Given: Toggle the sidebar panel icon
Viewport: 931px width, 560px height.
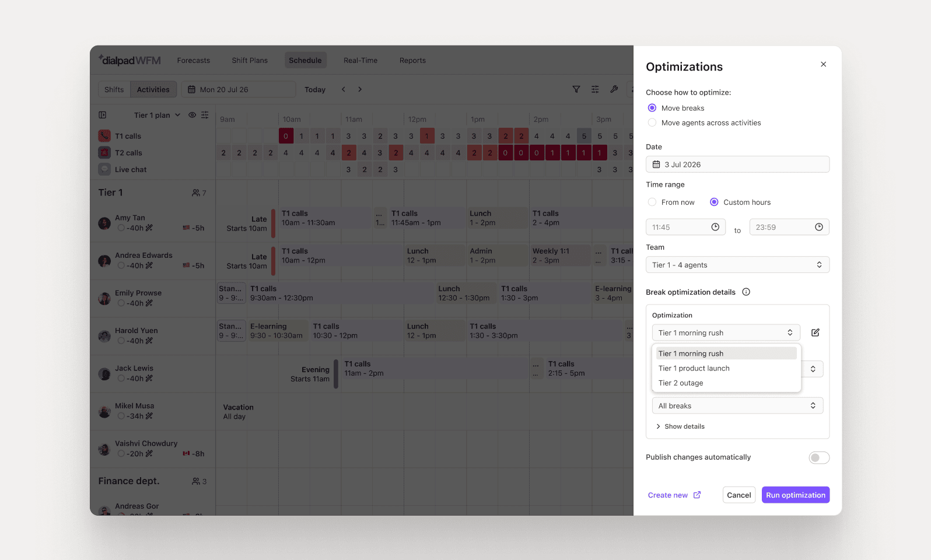Looking at the screenshot, I should click(x=103, y=115).
